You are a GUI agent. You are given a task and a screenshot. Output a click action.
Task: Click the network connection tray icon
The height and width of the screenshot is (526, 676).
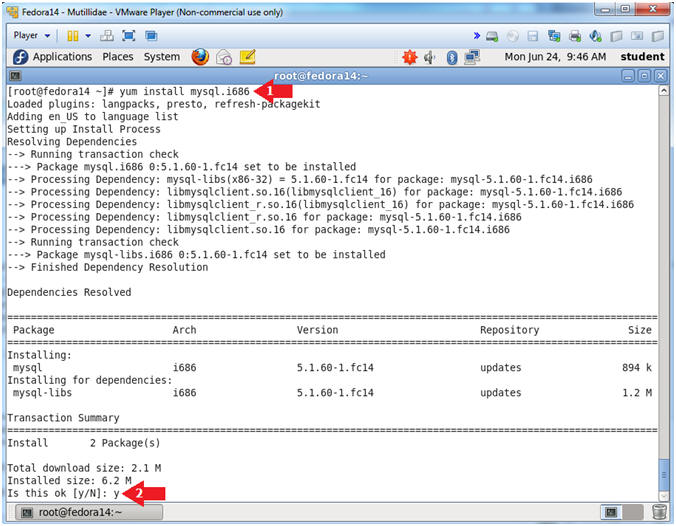[x=472, y=57]
